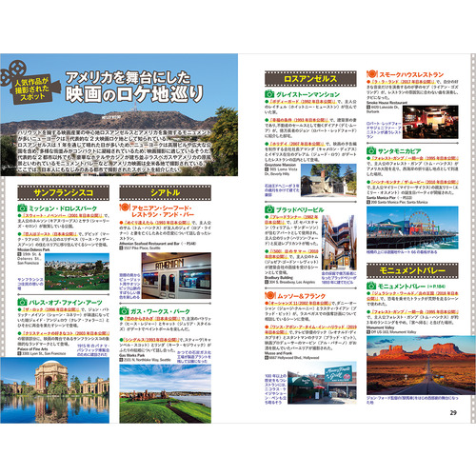Click the highlighted movie title ラ・ラ・ランド
Image resolution: width=476 pixels, height=476 pixels.
point(404,82)
